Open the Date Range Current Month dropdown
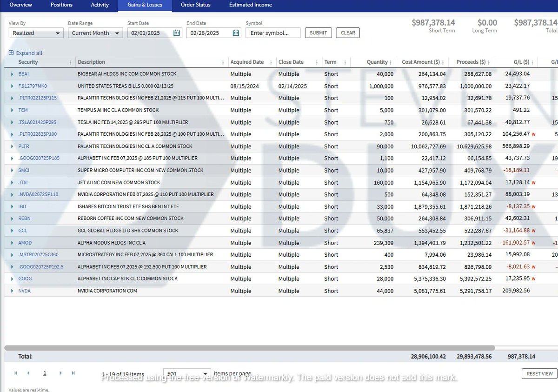 [95, 33]
